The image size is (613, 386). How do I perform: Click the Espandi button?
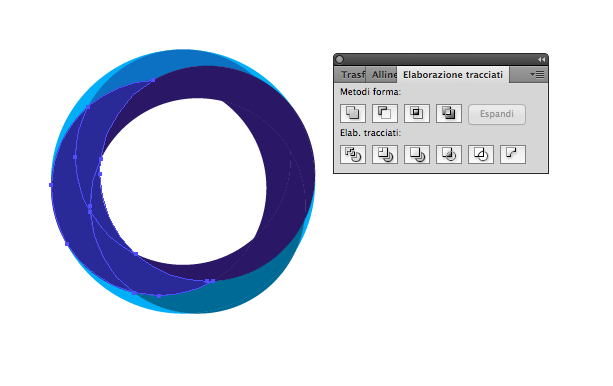point(497,114)
